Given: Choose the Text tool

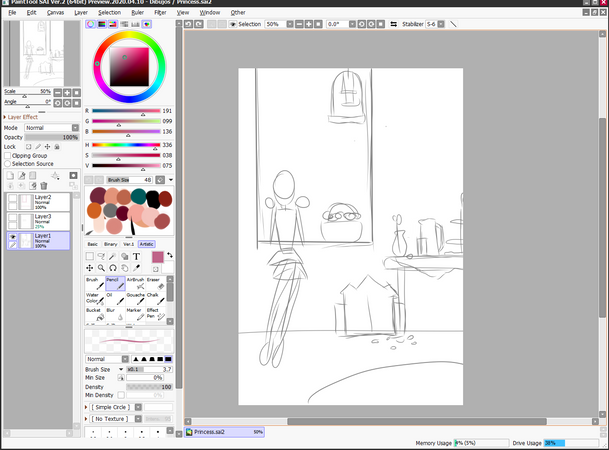Looking at the screenshot, I should pyautogui.click(x=136, y=256).
